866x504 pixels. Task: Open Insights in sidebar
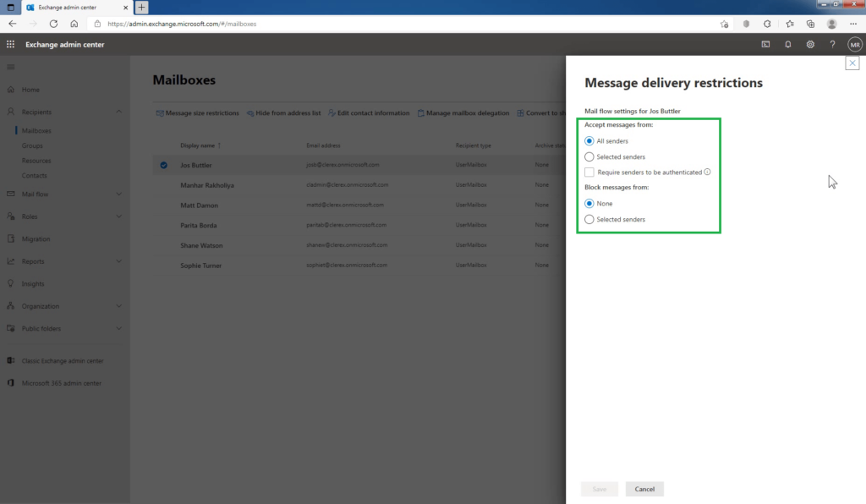point(33,284)
